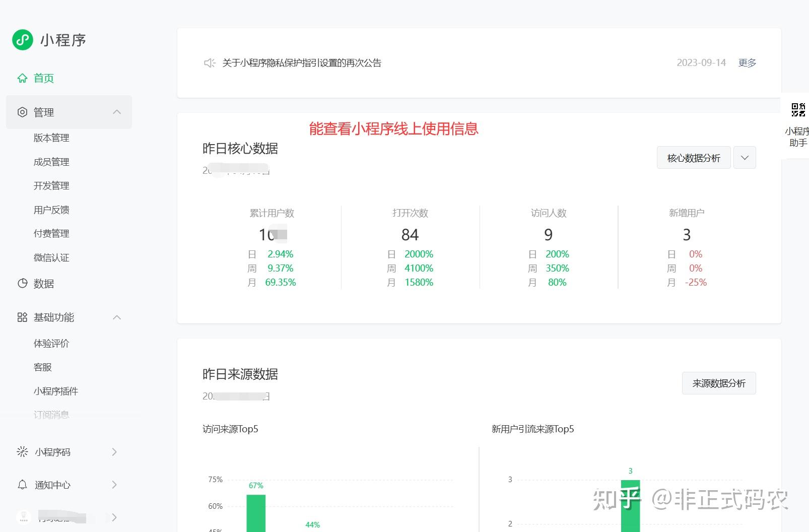The height and width of the screenshot is (532, 809).
Task: Click the 200% daily change under 访问人数
Action: (x=557, y=254)
